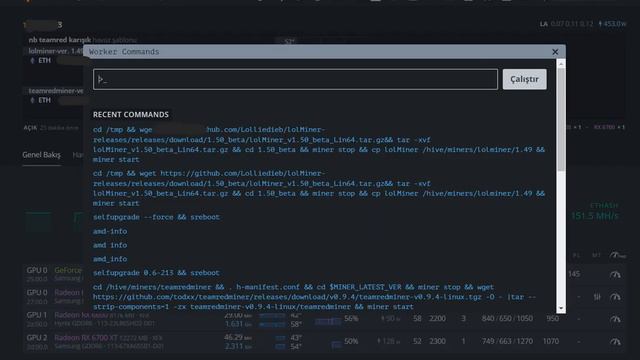Image resolution: width=640 pixels, height=360 pixels.
Task: Select recent command 'selfupgrade --force && sreboot'
Action: coord(156,217)
